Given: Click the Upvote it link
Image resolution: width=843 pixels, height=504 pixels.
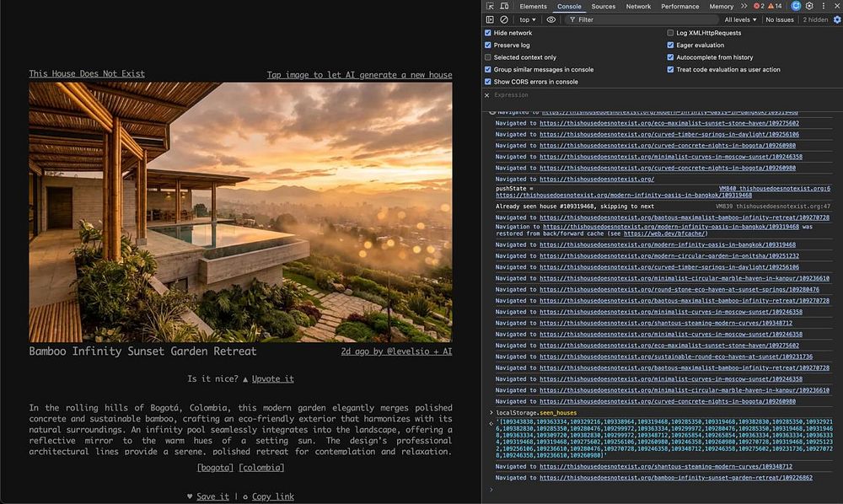Looking at the screenshot, I should coord(272,379).
